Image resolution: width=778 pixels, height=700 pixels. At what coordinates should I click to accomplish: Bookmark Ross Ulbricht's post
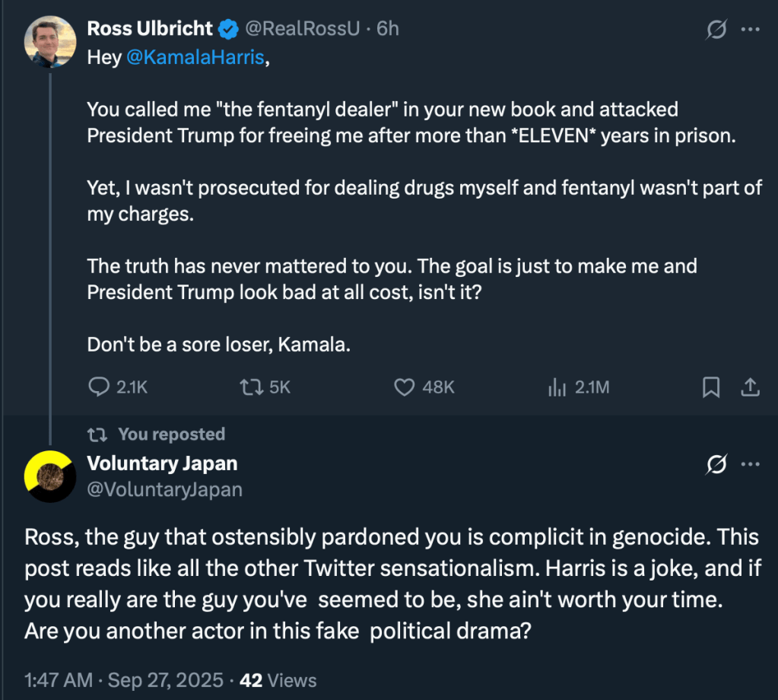tap(710, 387)
